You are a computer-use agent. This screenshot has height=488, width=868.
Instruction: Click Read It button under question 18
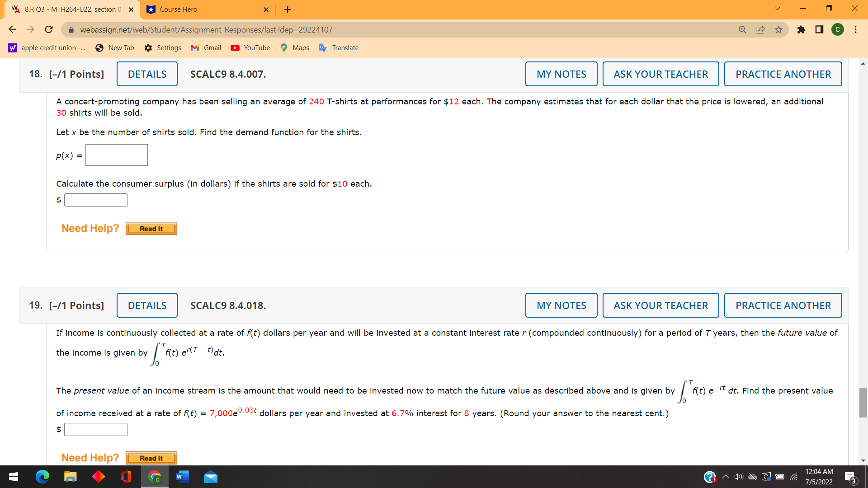coord(151,229)
